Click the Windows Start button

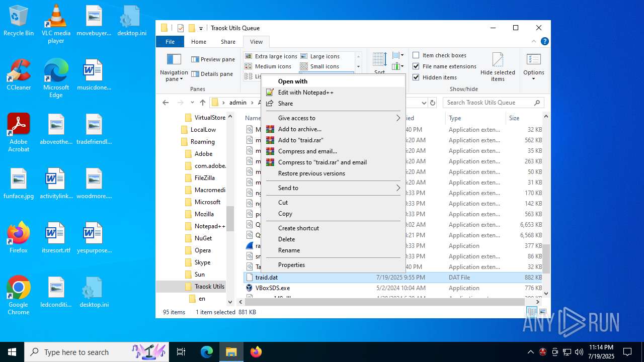(12, 352)
